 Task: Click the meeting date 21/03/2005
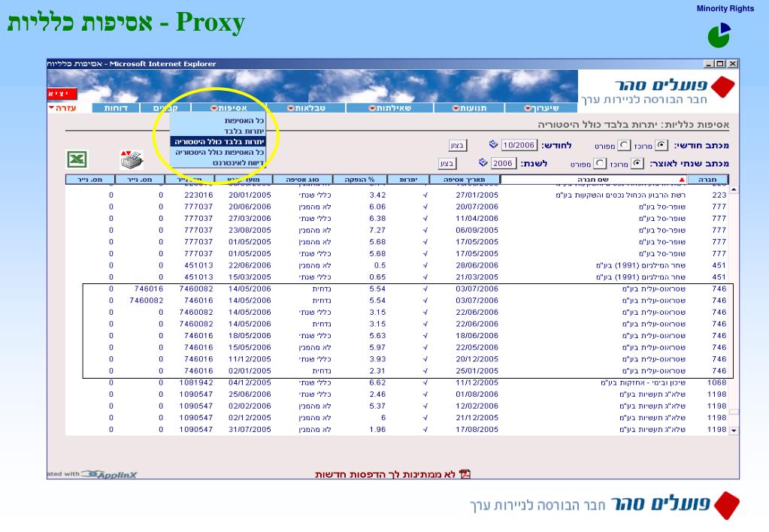click(x=477, y=277)
